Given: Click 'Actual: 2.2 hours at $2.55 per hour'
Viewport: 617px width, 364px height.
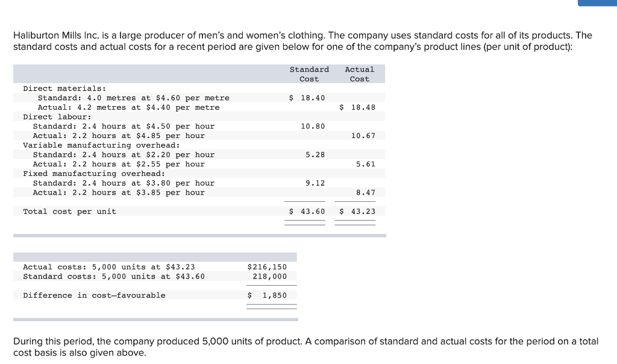Looking at the screenshot, I should [x=119, y=164].
